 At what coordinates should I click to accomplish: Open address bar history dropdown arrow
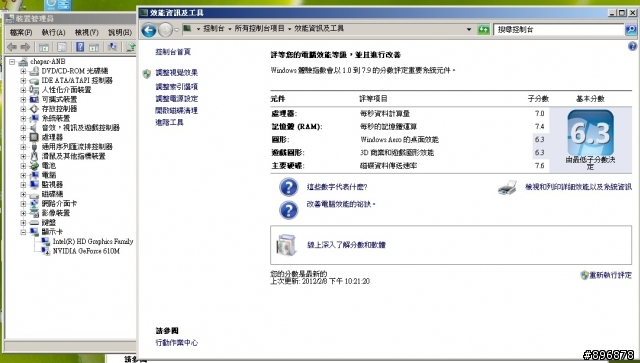[x=469, y=29]
